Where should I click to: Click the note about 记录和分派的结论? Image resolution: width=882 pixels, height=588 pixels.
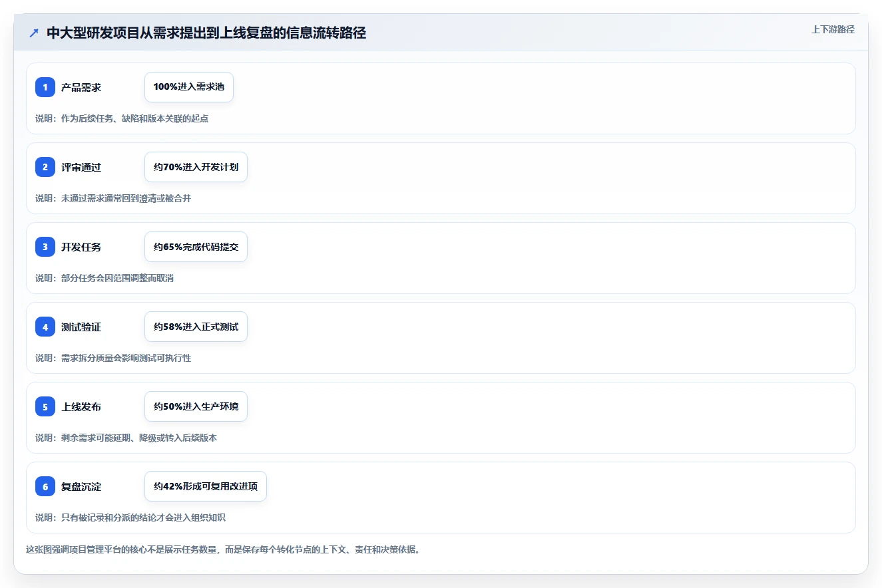pyautogui.click(x=130, y=517)
